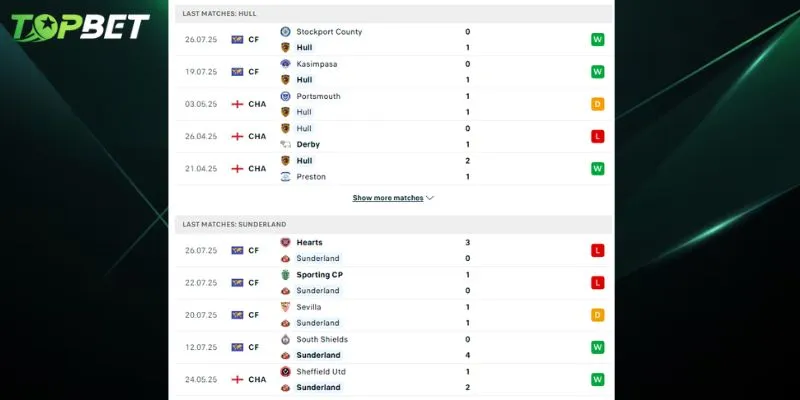
Task: Click the orange D badge for Portsmouth match
Action: coord(597,104)
